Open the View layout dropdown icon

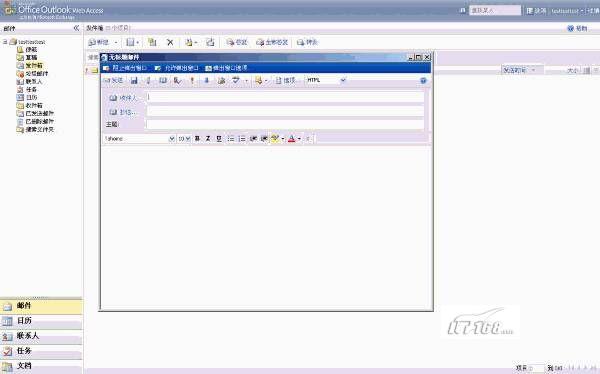tap(133, 42)
